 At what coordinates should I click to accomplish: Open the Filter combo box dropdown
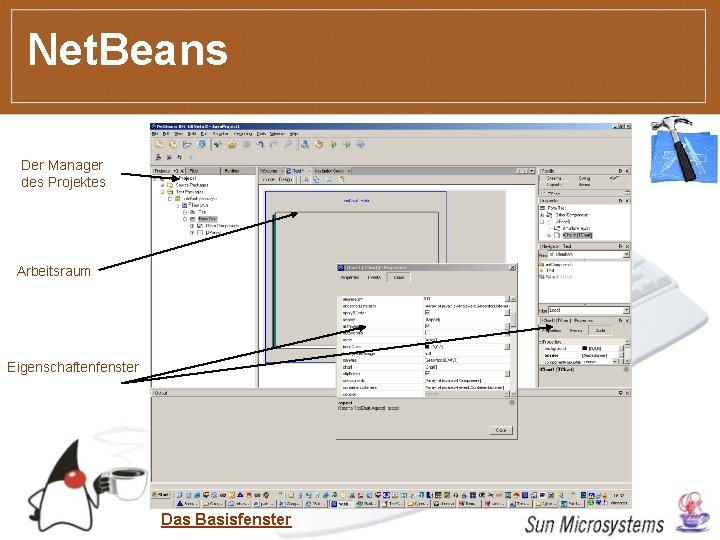626,310
